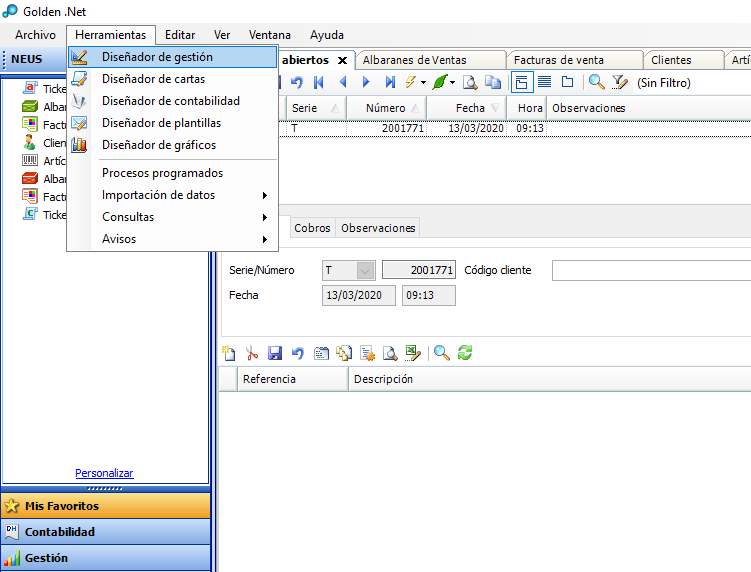Toggle the list view layout button
Image resolution: width=751 pixels, height=572 pixels.
(x=545, y=82)
